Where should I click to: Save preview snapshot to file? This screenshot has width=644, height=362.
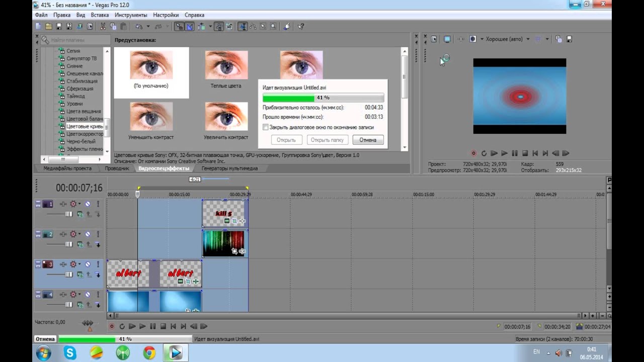coord(569,39)
